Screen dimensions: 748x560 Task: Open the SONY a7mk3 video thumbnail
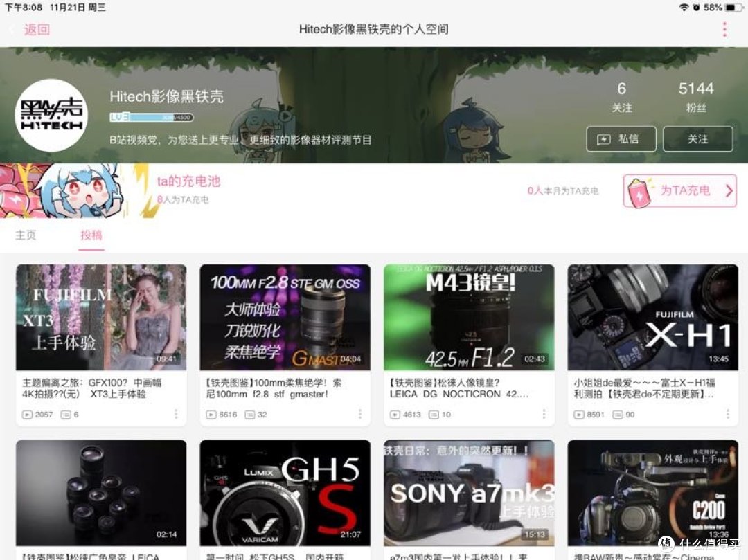[469, 493]
